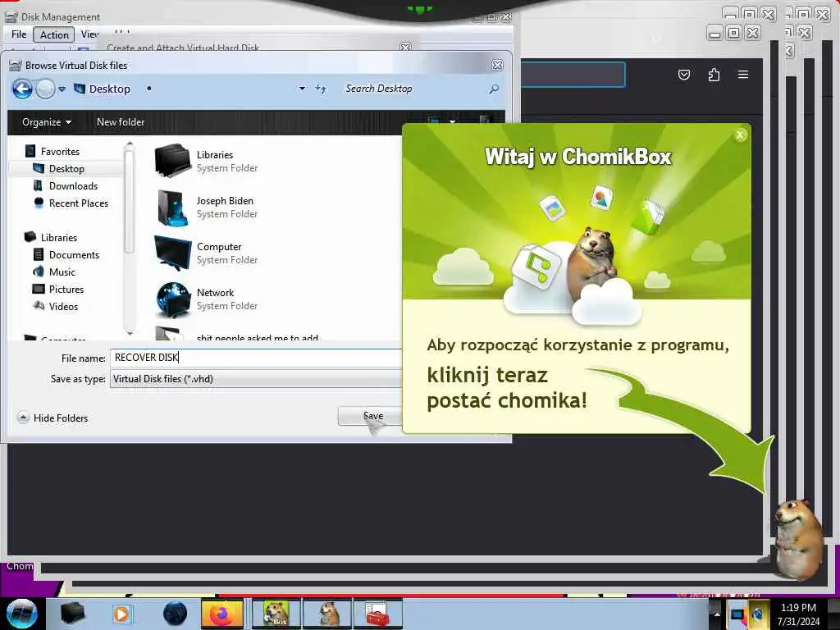Open Music library
Screen dimensions: 840x630
(x=62, y=272)
